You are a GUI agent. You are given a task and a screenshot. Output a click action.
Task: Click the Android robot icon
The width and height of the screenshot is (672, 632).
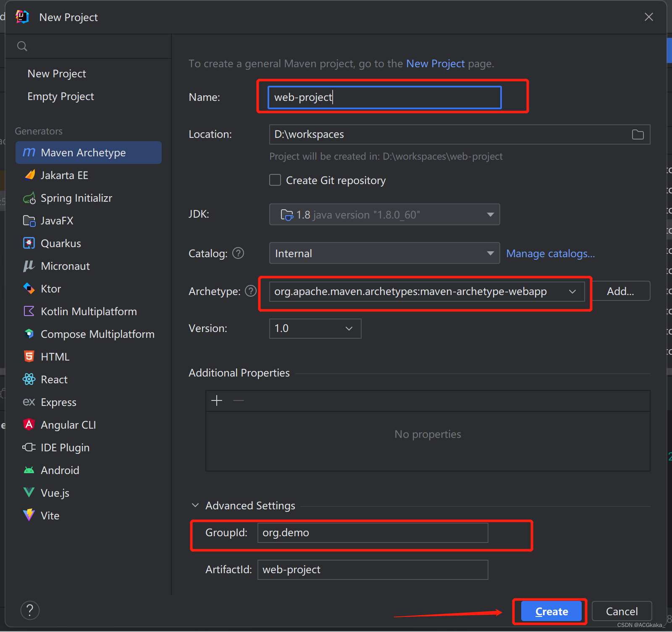point(29,470)
